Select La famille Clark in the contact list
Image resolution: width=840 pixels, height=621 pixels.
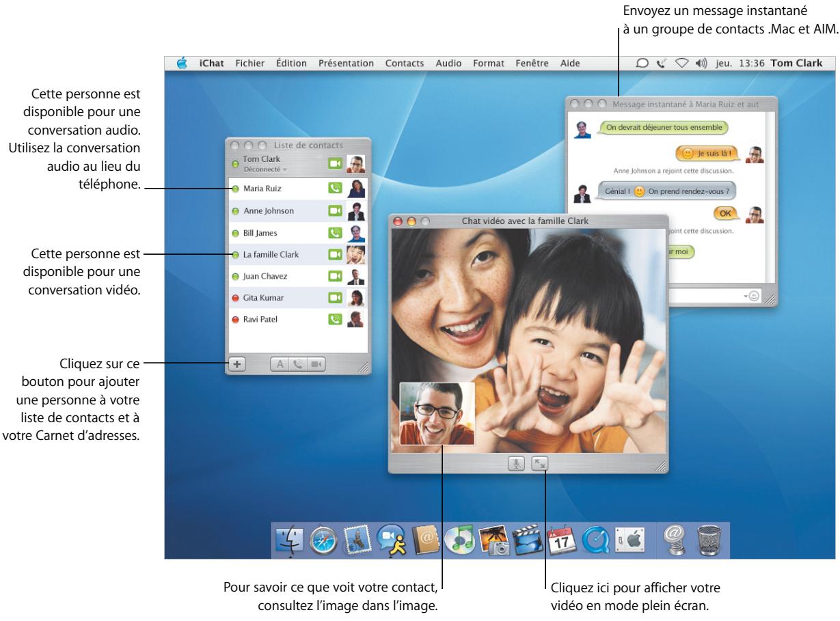tap(297, 255)
